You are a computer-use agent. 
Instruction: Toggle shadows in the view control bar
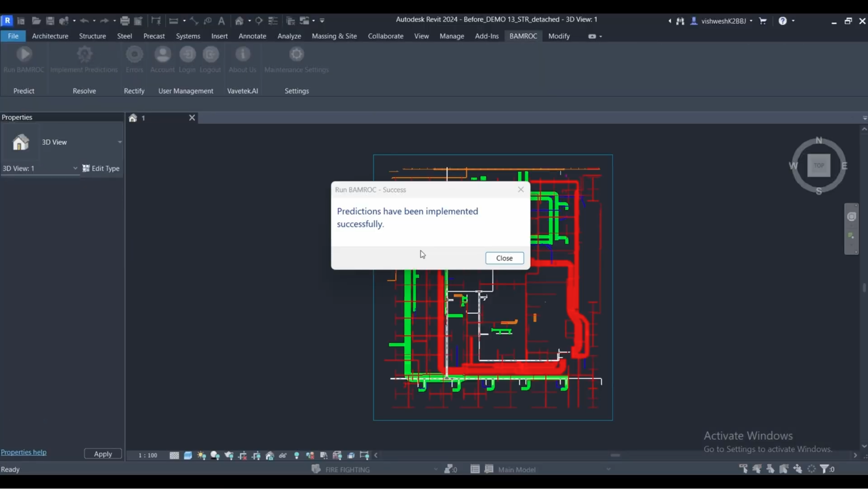coord(215,456)
